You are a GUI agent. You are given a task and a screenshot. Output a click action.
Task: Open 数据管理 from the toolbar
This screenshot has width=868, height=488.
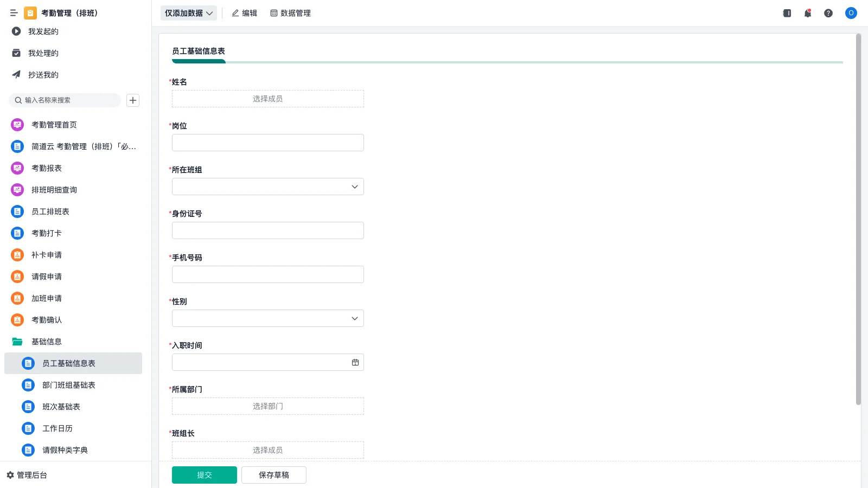pyautogui.click(x=290, y=13)
